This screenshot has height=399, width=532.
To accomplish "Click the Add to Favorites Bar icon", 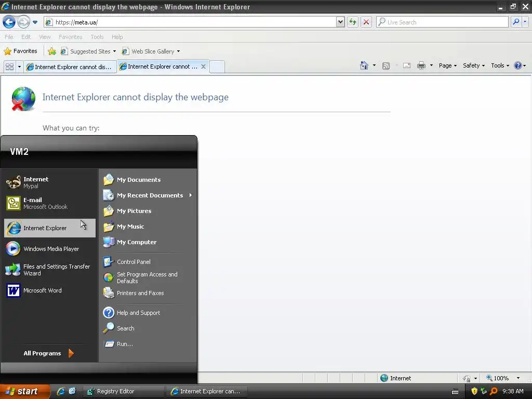I will [x=52, y=51].
